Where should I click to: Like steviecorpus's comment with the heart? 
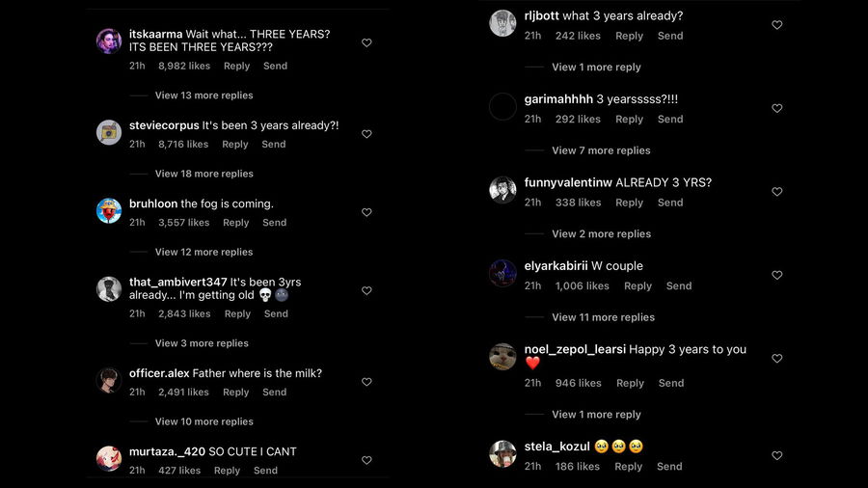[366, 134]
